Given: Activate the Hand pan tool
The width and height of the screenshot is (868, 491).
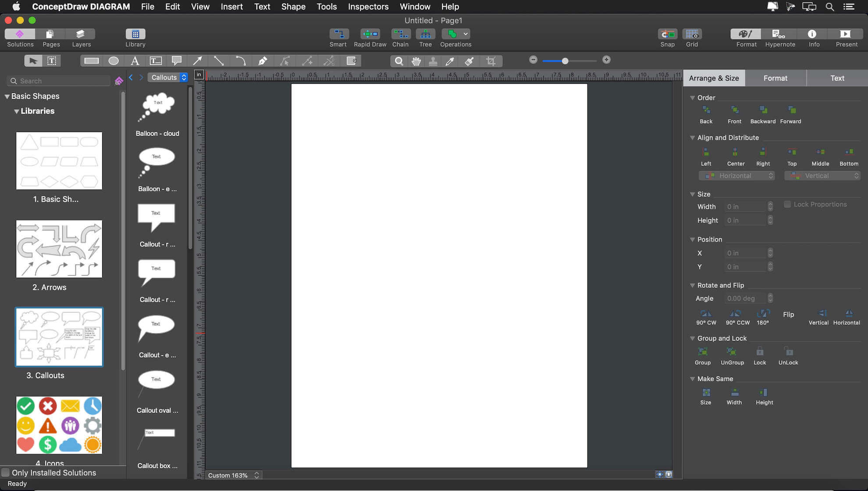Looking at the screenshot, I should coord(416,61).
